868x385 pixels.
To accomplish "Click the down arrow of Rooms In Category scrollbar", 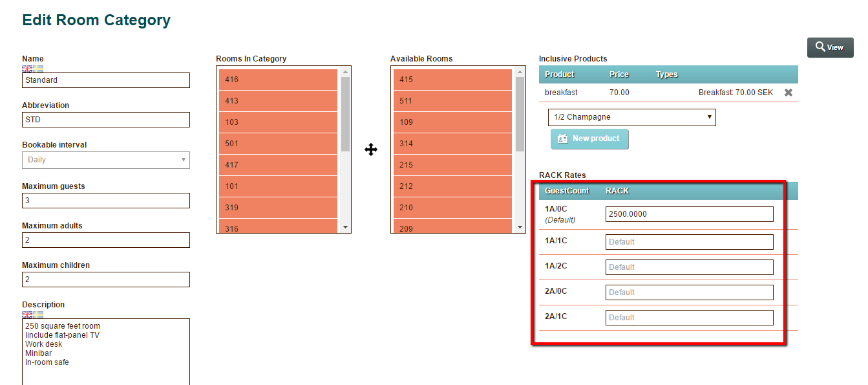I will click(x=346, y=226).
